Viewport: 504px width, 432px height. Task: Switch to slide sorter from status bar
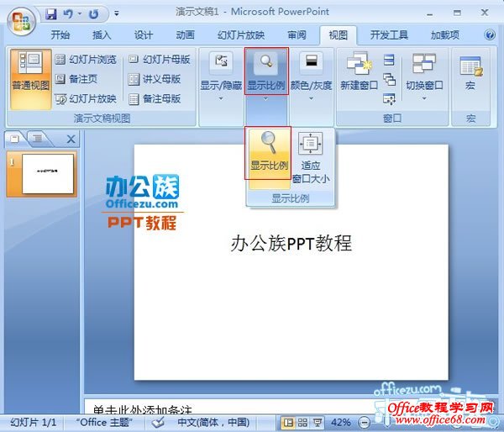(302, 423)
